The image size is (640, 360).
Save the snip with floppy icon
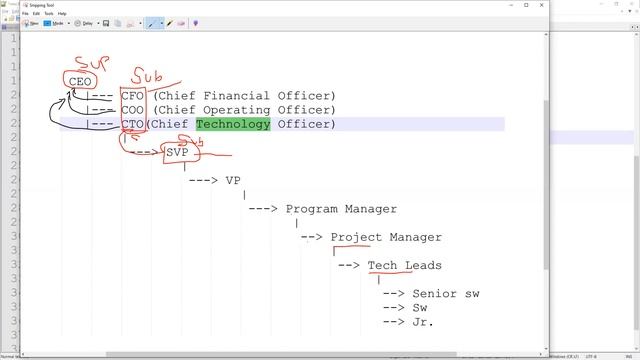106,24
